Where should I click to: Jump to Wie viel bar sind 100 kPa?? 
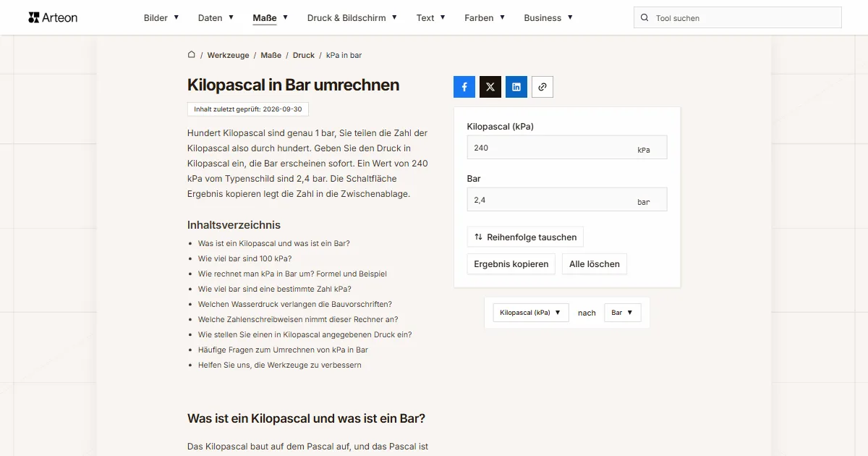pyautogui.click(x=244, y=258)
